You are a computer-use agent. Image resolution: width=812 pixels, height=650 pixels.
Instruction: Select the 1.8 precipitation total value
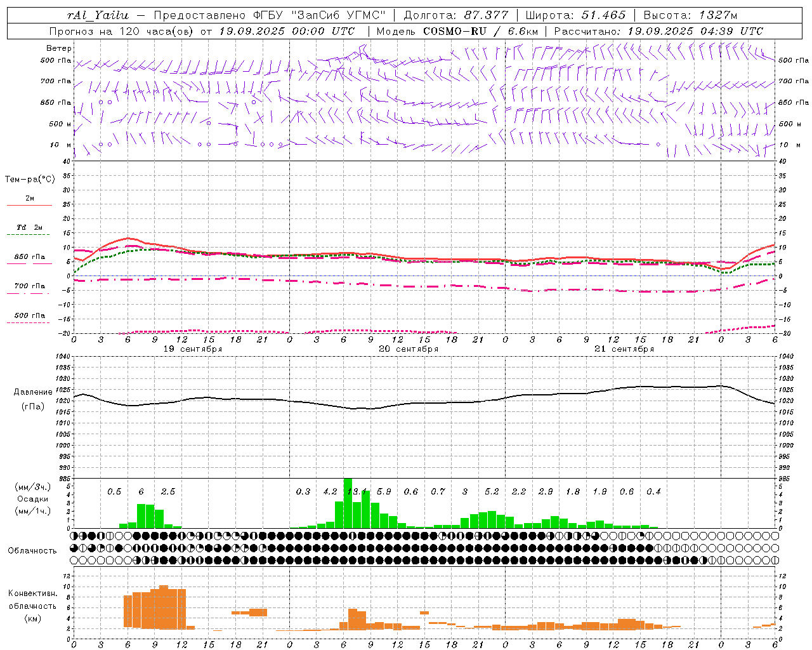click(573, 492)
